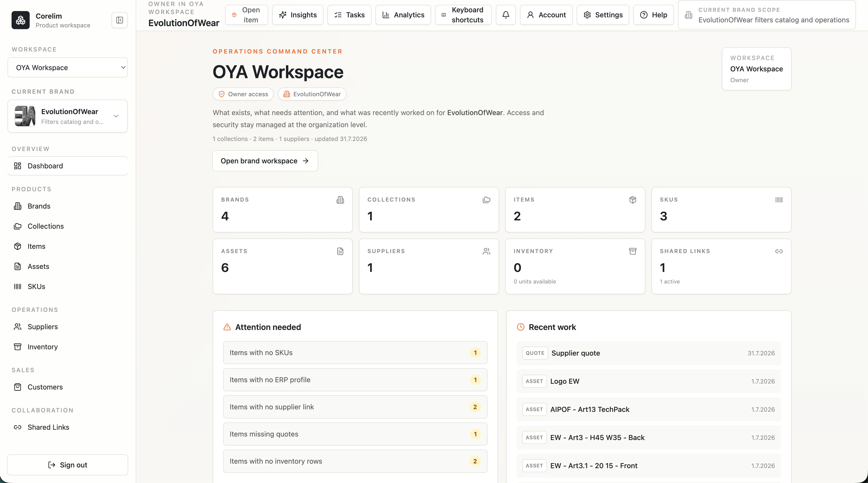Click the '1 active' shared links text
The height and width of the screenshot is (483, 868).
tap(669, 281)
